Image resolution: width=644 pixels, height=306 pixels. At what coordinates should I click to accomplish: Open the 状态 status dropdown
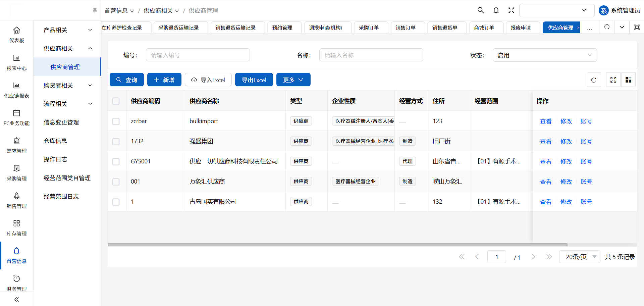pyautogui.click(x=544, y=55)
